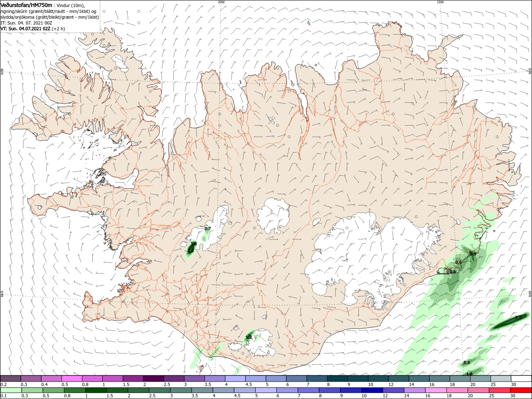Click the 15W longitude label
This screenshot has width=532, height=399.
click(x=440, y=2)
